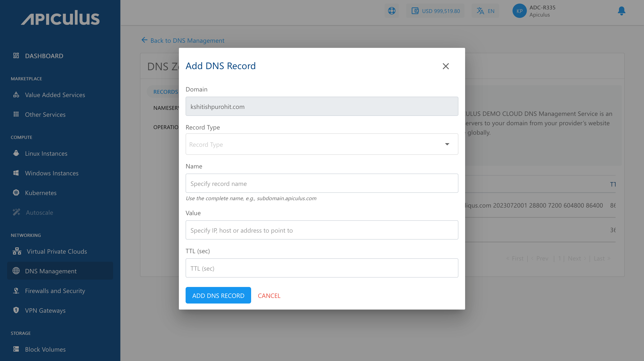Open Linux Instances

(x=46, y=153)
